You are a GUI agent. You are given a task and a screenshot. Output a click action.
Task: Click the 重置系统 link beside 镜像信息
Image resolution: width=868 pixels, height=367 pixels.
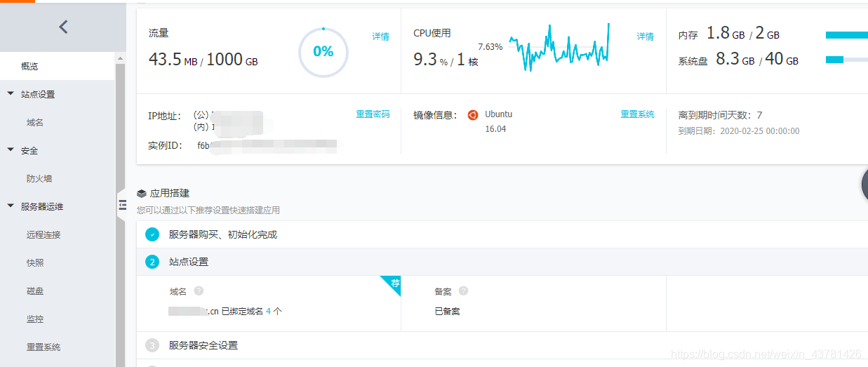(637, 114)
